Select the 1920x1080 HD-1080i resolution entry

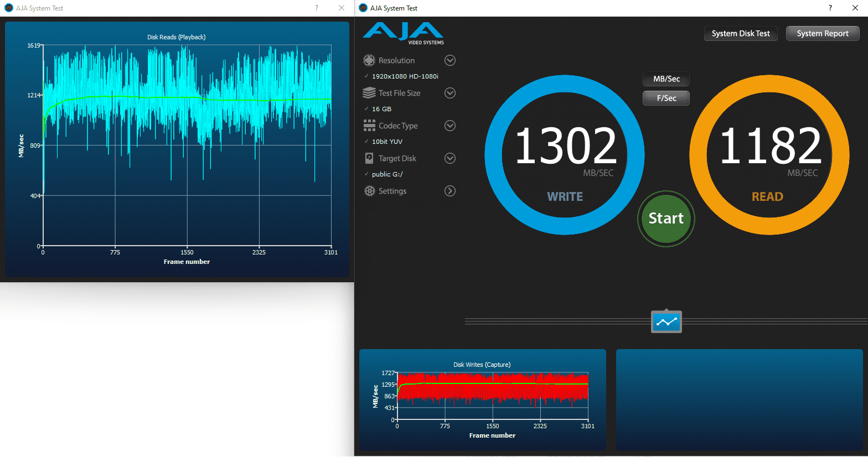pos(405,76)
